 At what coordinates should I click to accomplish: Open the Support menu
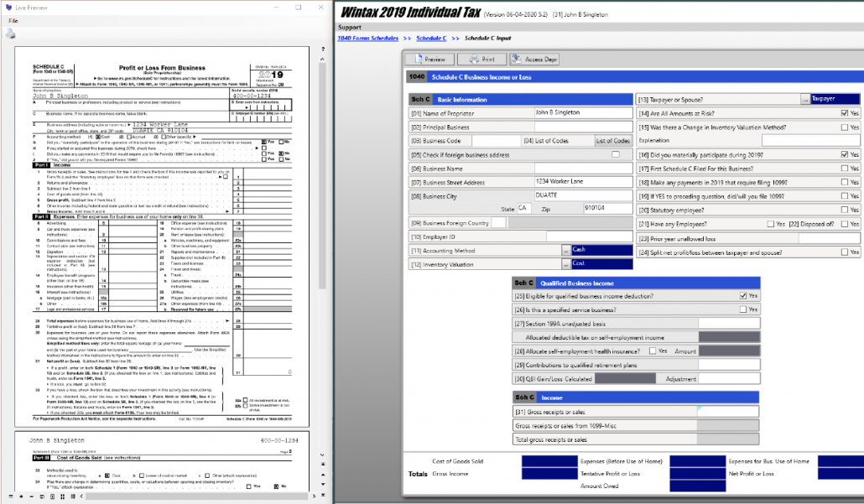pos(350,27)
